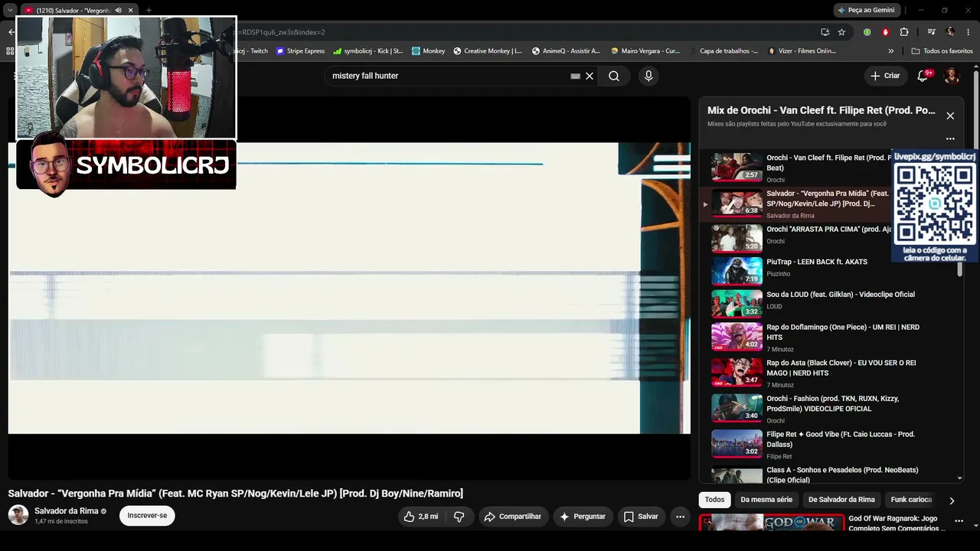Image resolution: width=980 pixels, height=551 pixels.
Task: Open YouTube notifications bell
Action: [923, 76]
